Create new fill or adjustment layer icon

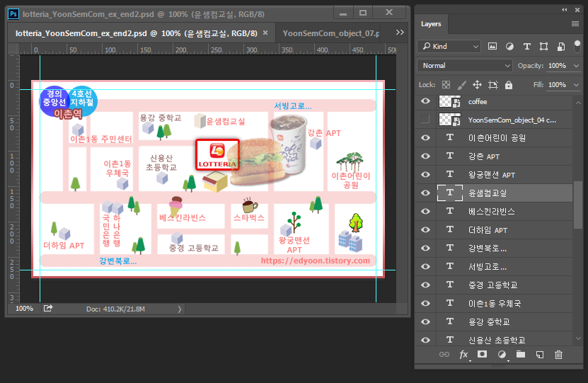coord(502,355)
